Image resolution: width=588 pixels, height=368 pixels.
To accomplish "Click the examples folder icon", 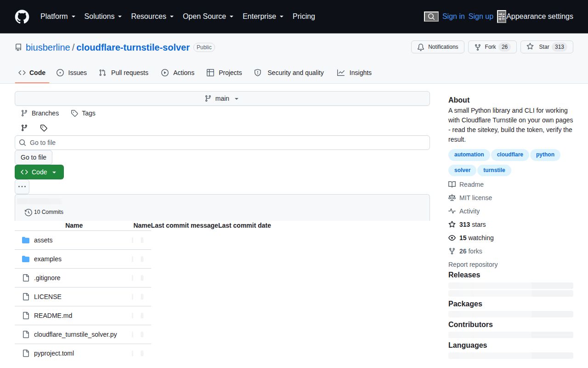I will (26, 259).
